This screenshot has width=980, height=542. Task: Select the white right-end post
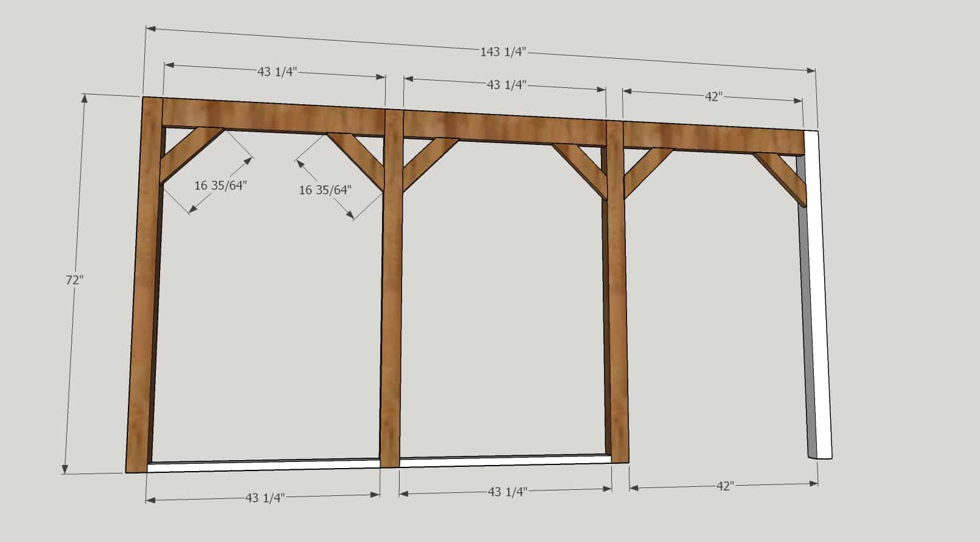(x=819, y=294)
